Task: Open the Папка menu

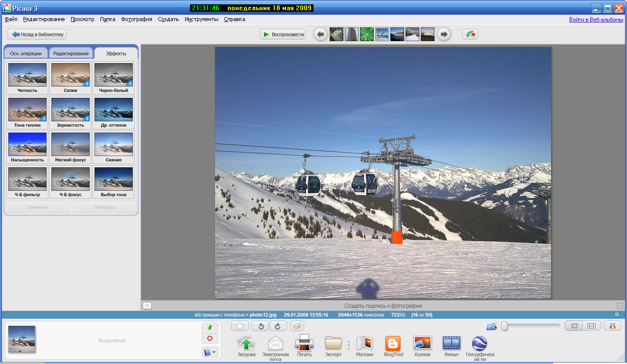Action: pyautogui.click(x=108, y=20)
